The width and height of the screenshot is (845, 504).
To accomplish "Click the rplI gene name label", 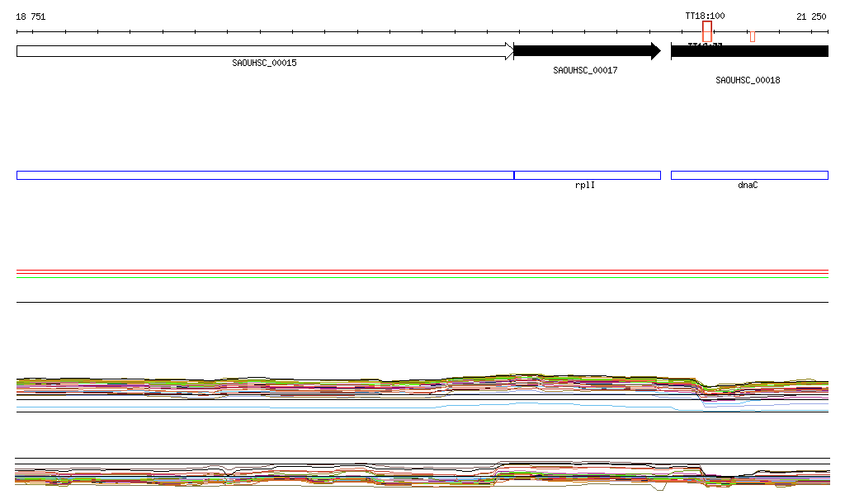I will click(x=585, y=186).
